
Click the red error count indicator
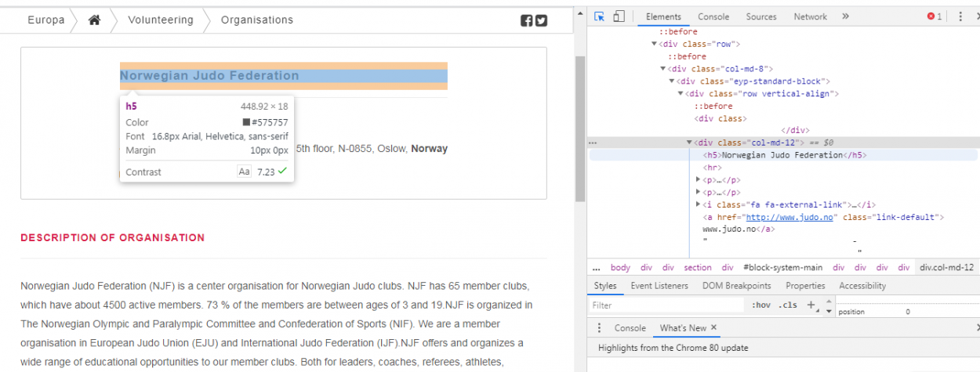click(x=935, y=16)
